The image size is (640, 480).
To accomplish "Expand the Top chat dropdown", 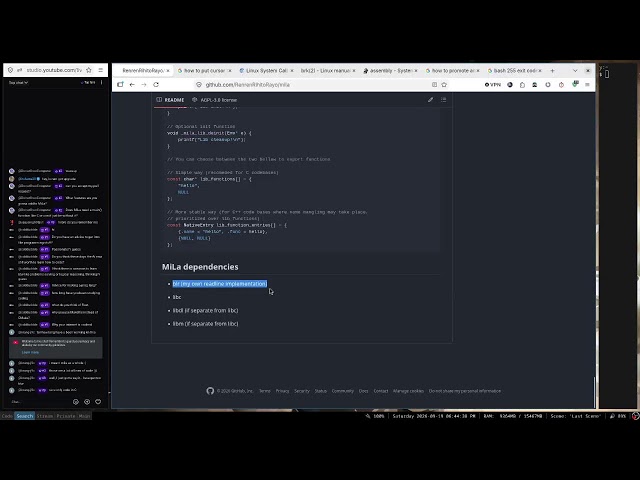I will coord(18,82).
